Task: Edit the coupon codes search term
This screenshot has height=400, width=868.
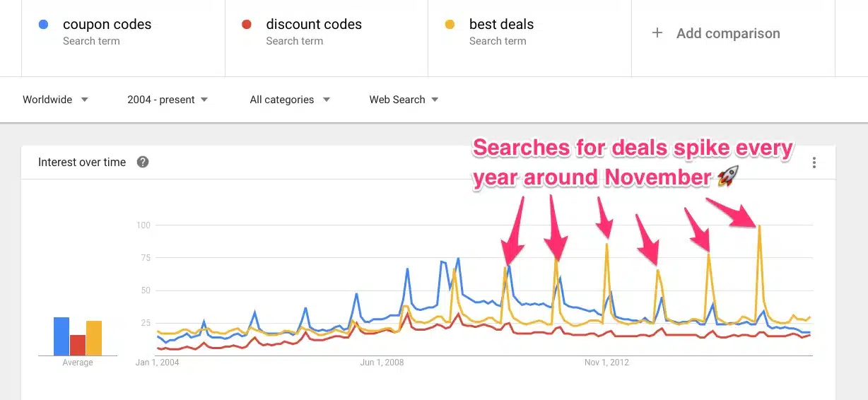Action: point(107,24)
